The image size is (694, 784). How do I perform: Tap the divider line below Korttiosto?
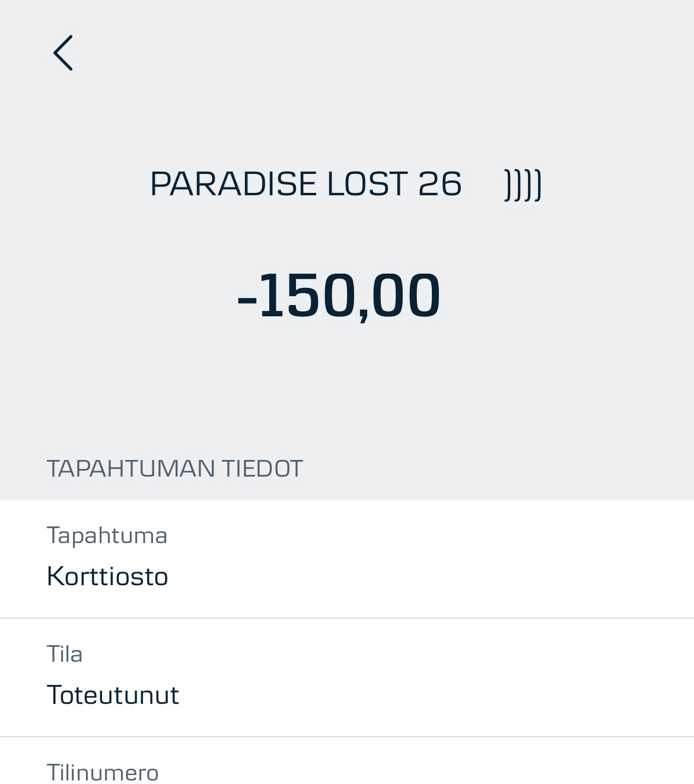pos(347,618)
